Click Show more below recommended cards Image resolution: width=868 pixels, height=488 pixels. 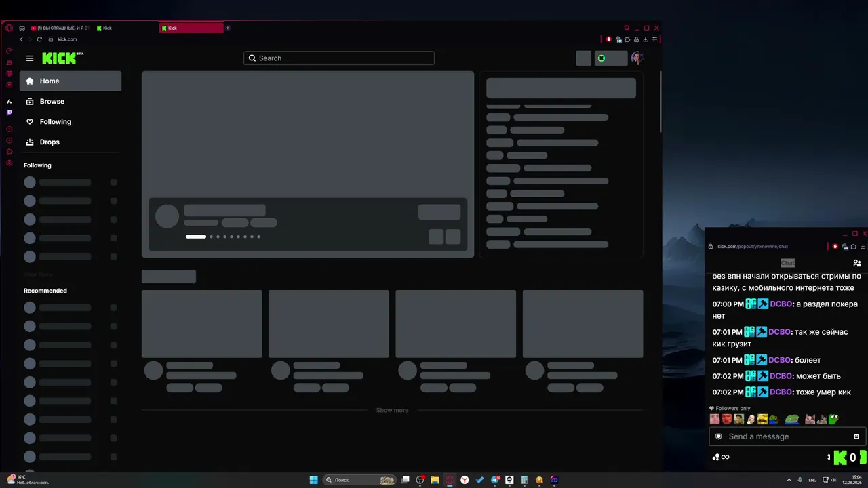[x=393, y=410]
